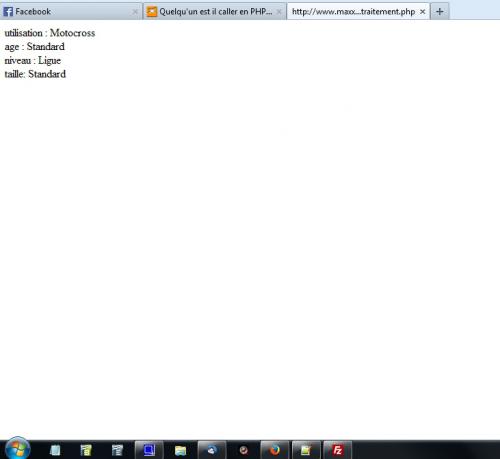The height and width of the screenshot is (459, 500).
Task: Open the Windows Start menu orb
Action: [17, 449]
